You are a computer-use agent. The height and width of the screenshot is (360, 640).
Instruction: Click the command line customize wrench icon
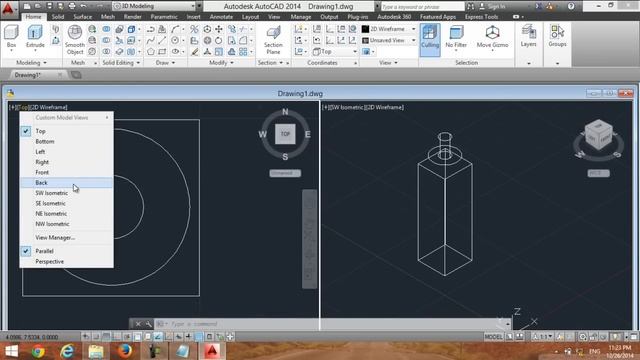point(149,324)
